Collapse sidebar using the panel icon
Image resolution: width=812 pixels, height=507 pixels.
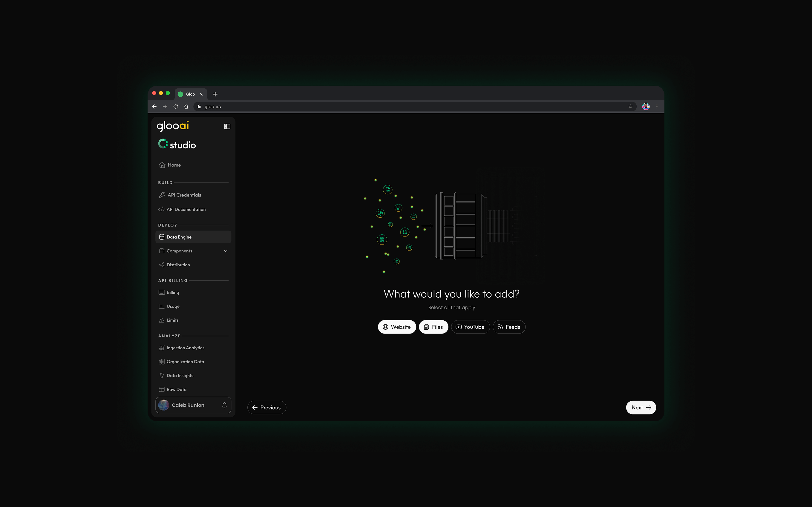(x=227, y=126)
